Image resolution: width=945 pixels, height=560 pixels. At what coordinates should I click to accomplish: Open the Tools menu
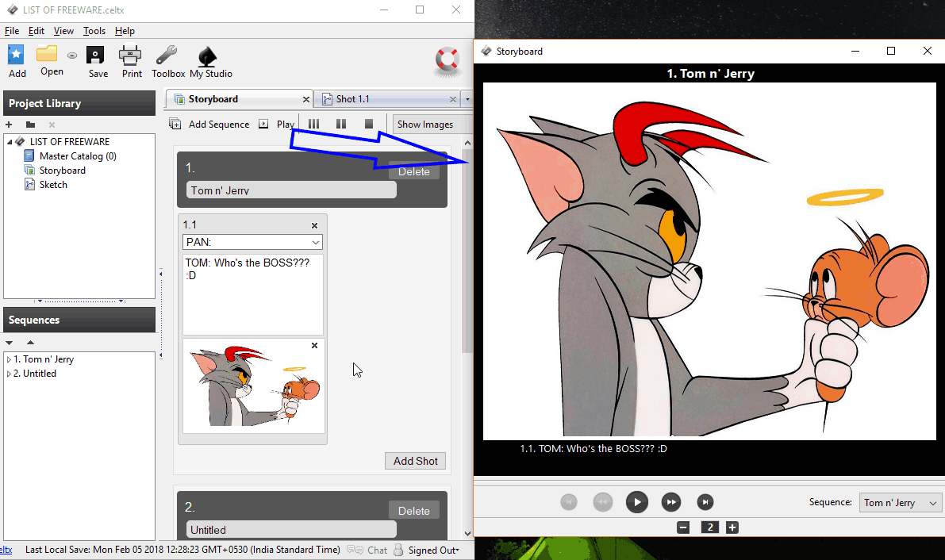tap(94, 31)
